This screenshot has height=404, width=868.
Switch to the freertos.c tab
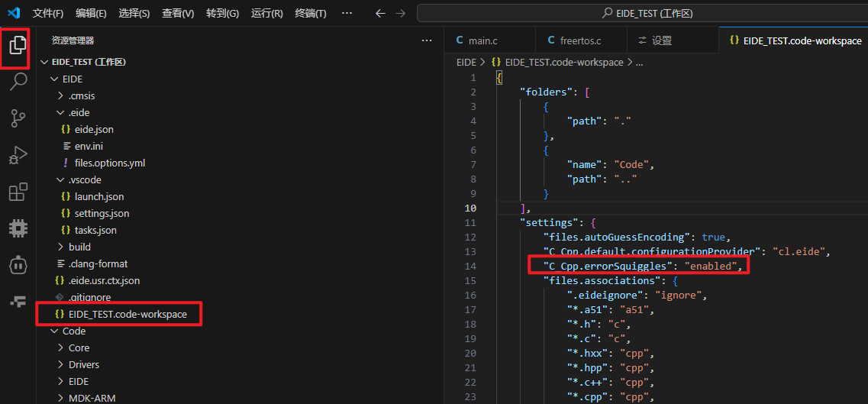click(580, 40)
